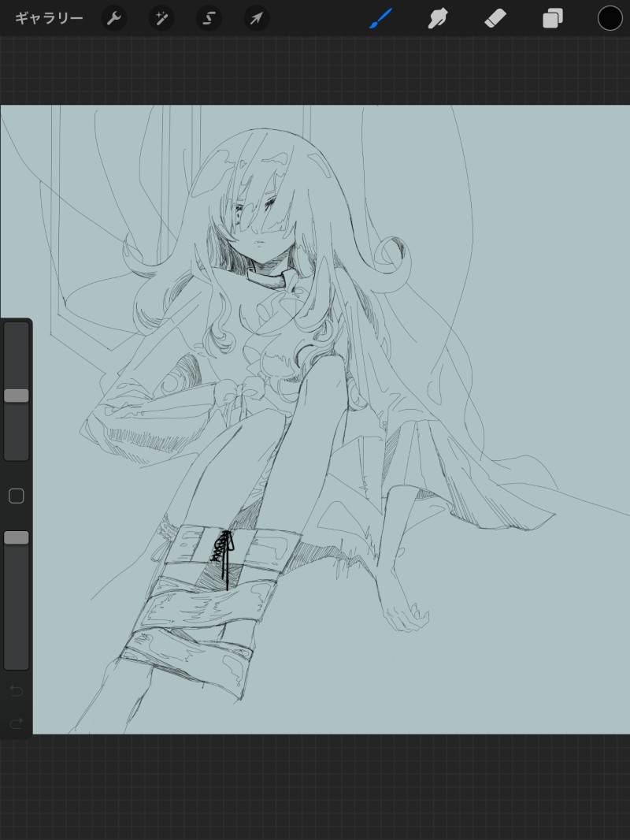Image resolution: width=630 pixels, height=840 pixels.
Task: Select the Eraser tool
Action: [x=495, y=19]
